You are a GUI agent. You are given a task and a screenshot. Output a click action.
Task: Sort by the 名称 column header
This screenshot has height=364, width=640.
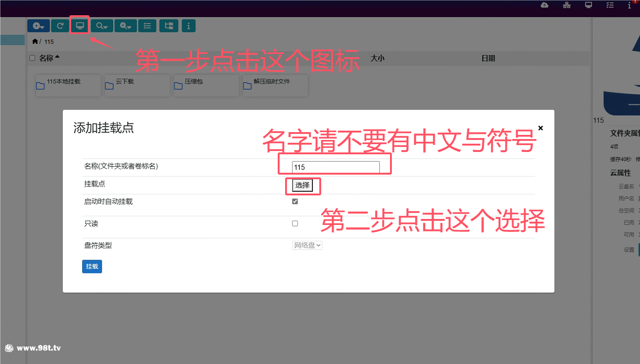49,58
